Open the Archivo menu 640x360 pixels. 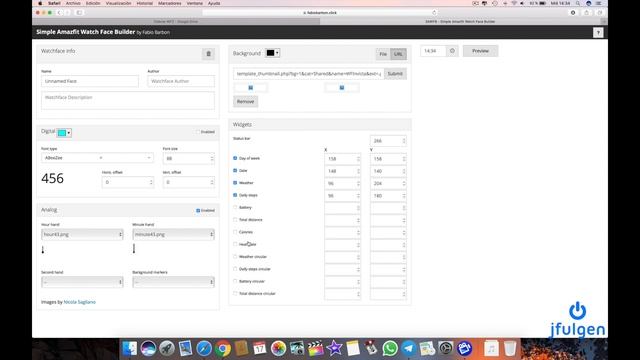click(73, 3)
